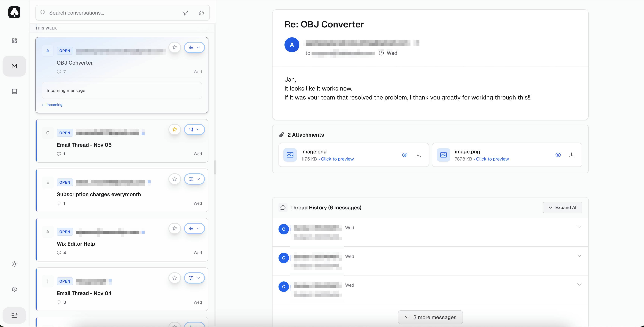
Task: Preview the 787.8 KB image.png via eye icon
Action: 558,155
